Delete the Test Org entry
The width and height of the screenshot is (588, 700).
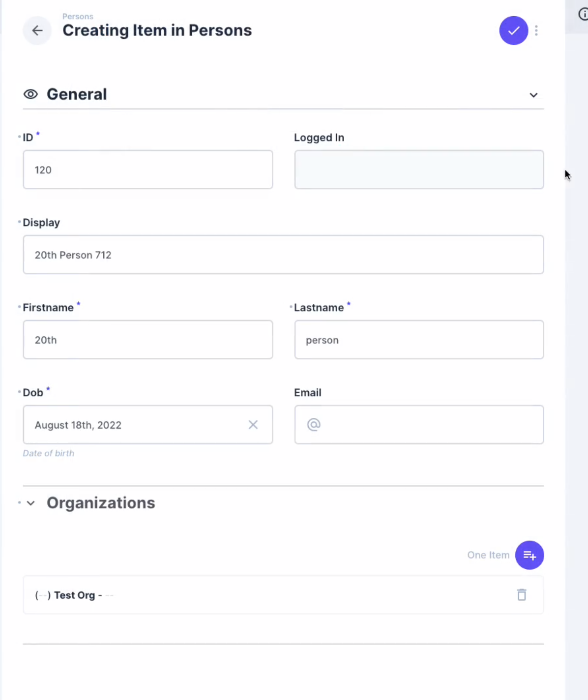(x=522, y=595)
